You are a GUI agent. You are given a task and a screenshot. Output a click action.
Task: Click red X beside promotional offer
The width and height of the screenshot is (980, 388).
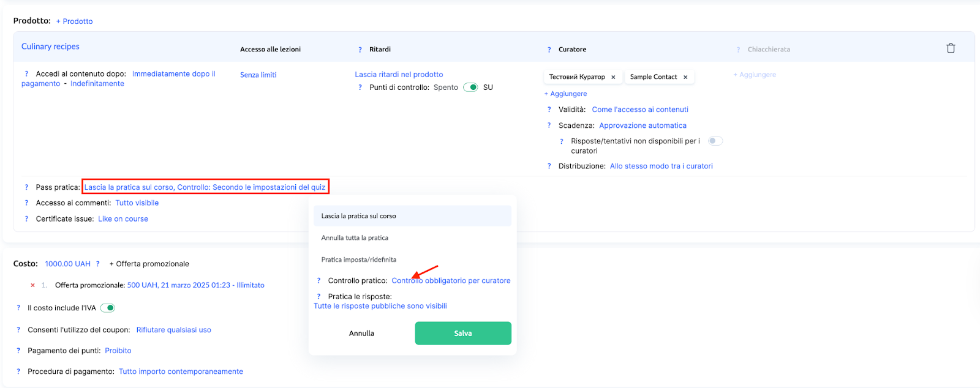pyautogui.click(x=32, y=285)
